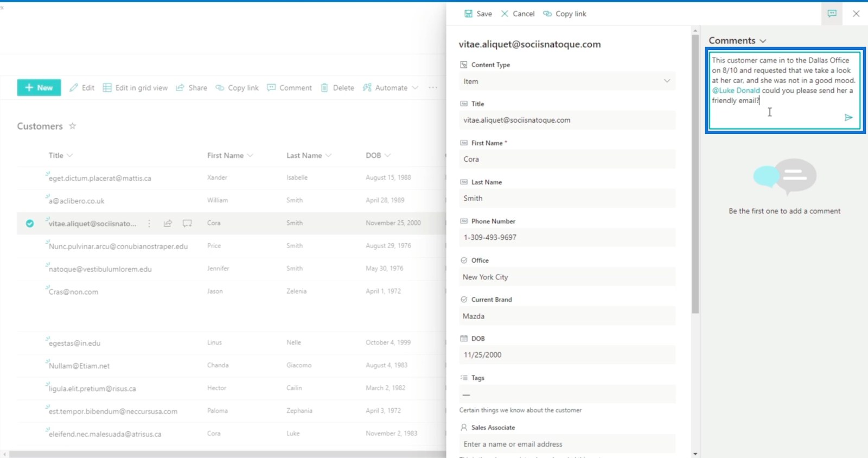This screenshot has width=868, height=458.
Task: Click the New button
Action: pyautogui.click(x=39, y=87)
